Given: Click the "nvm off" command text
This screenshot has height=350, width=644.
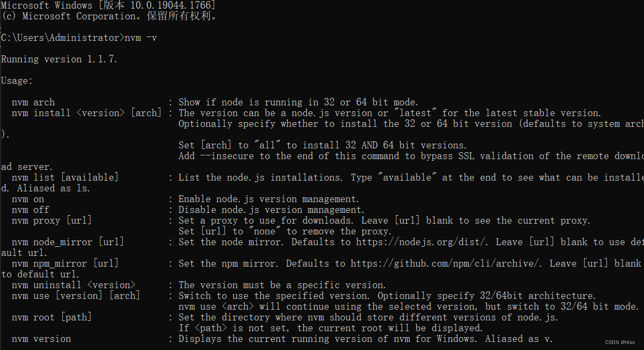Looking at the screenshot, I should 30,210.
